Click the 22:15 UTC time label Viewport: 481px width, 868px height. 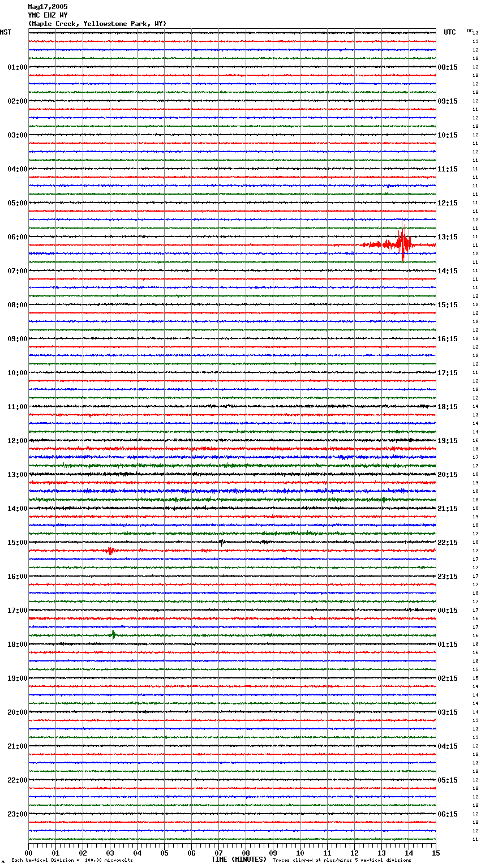pos(448,543)
